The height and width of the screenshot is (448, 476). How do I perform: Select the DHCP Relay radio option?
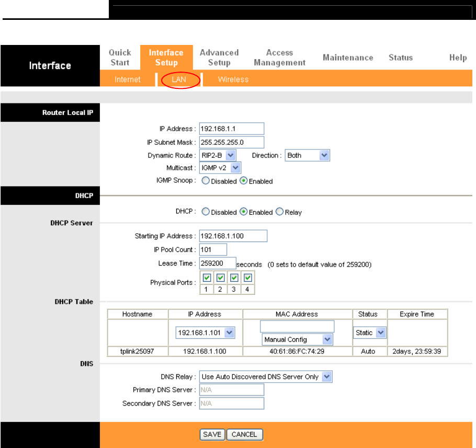[x=279, y=212]
